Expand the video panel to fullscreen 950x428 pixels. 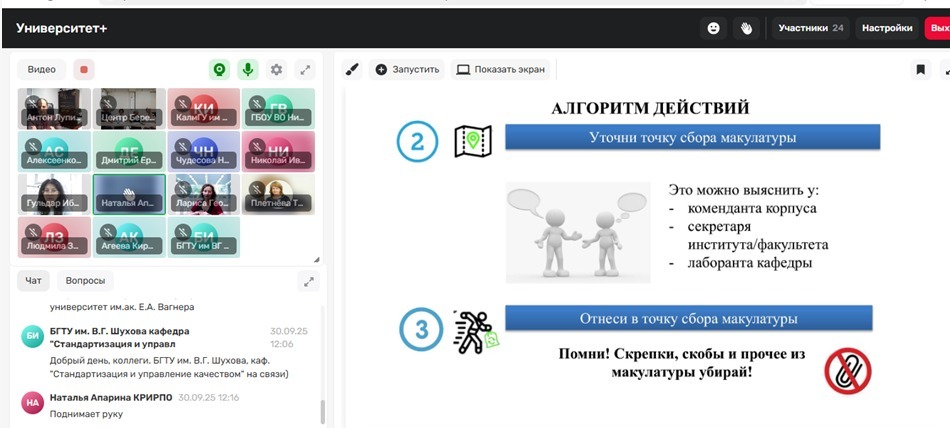click(306, 70)
